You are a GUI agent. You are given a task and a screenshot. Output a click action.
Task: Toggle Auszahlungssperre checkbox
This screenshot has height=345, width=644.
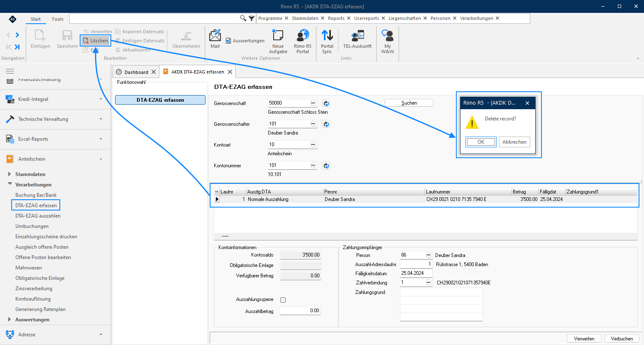coord(283,300)
